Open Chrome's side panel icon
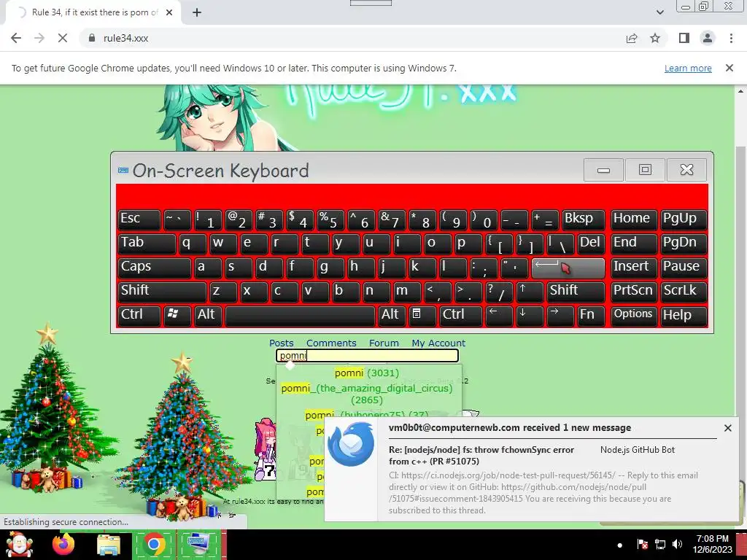This screenshot has height=560, width=747. coord(684,38)
